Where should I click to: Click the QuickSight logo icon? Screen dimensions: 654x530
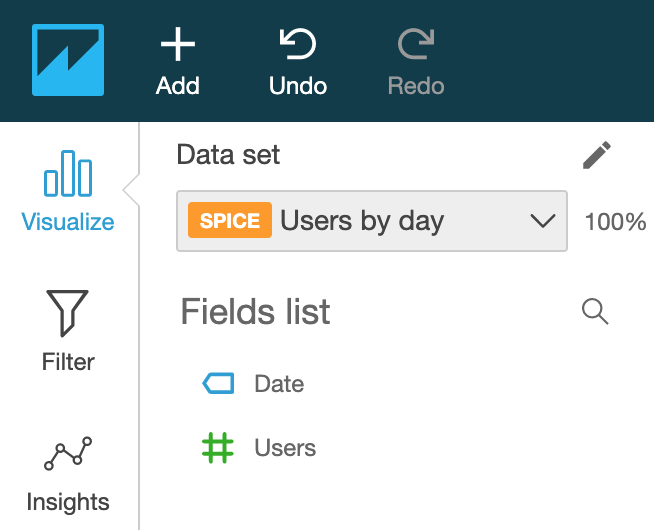tap(68, 60)
